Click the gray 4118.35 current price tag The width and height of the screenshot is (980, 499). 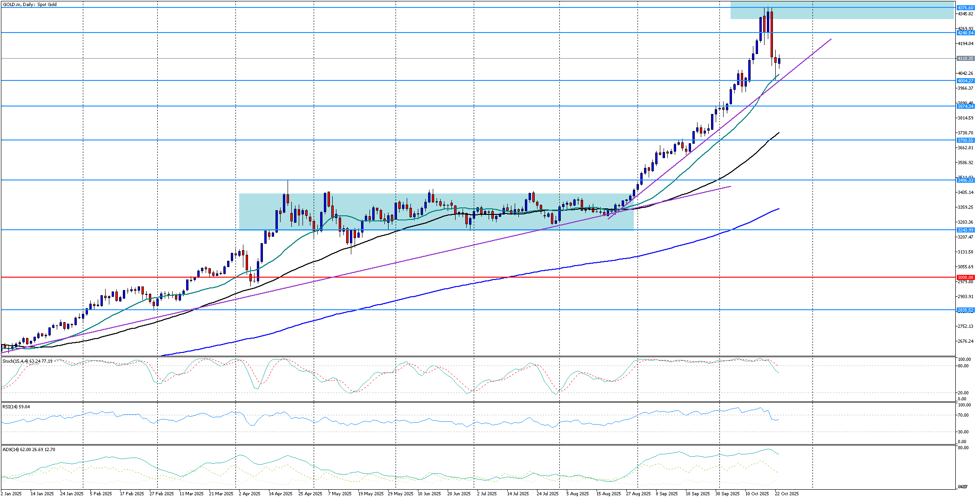tap(964, 58)
